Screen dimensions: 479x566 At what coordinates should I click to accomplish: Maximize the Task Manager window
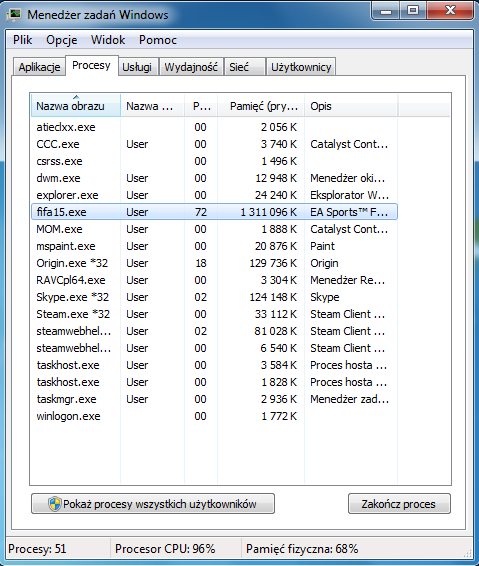coord(413,10)
